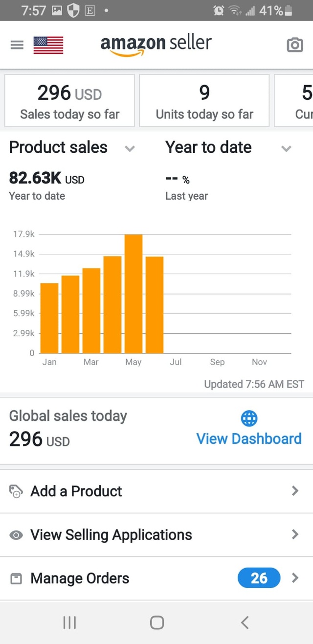
Task: Open the View Selling Applications menu item
Action: click(x=111, y=535)
